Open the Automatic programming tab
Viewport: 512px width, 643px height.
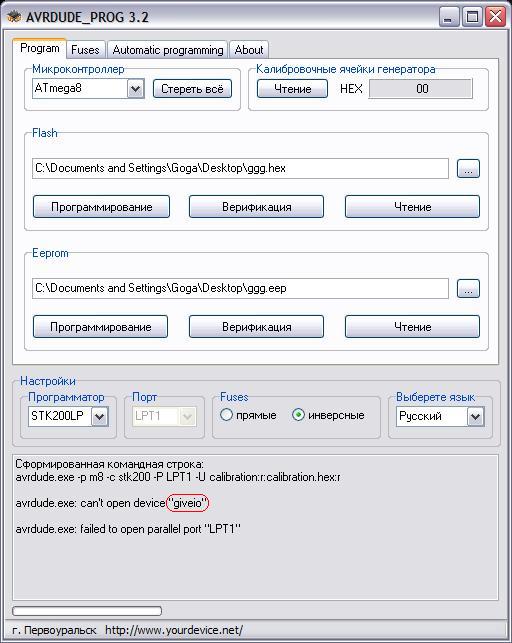tap(168, 50)
